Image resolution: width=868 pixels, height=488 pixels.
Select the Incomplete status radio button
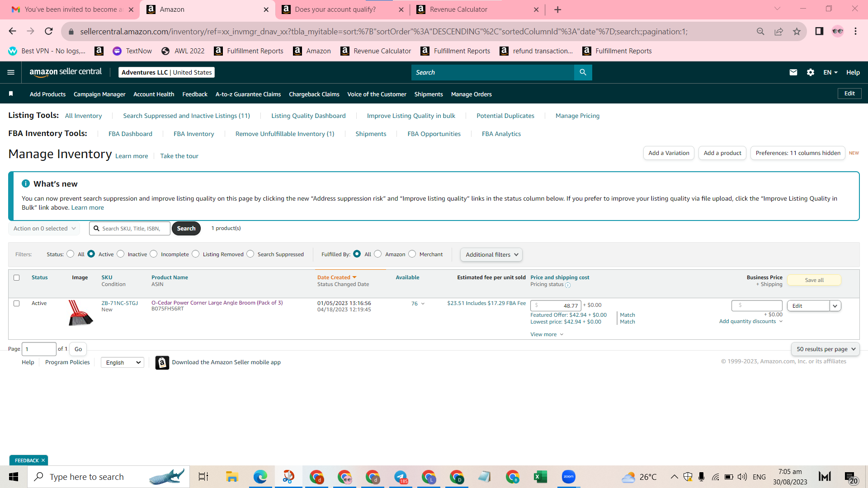click(x=154, y=254)
